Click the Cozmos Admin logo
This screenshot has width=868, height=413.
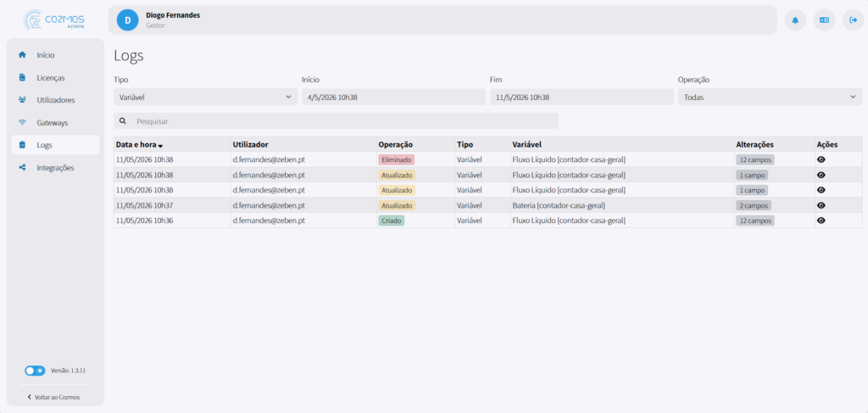[x=54, y=20]
